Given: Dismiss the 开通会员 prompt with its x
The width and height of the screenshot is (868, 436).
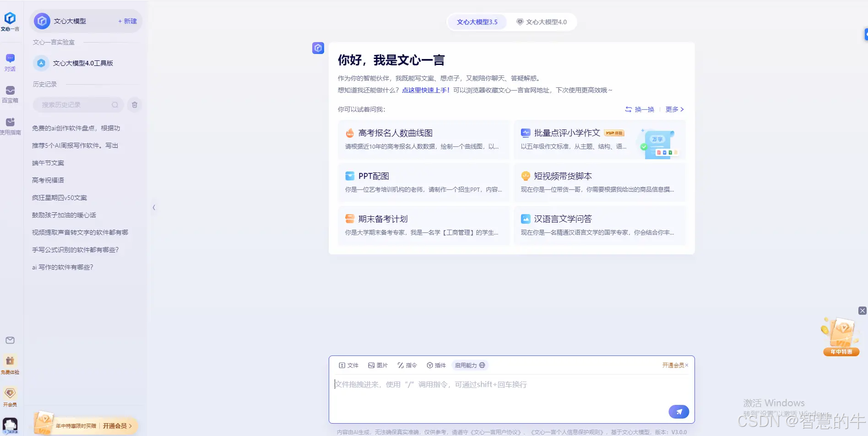Looking at the screenshot, I should [x=687, y=365].
